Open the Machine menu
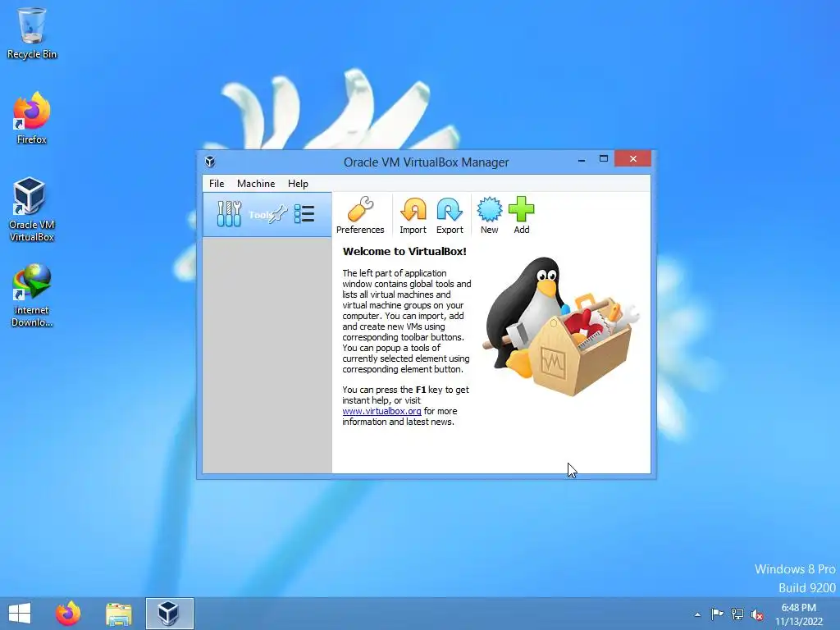This screenshot has height=630, width=840. [256, 183]
